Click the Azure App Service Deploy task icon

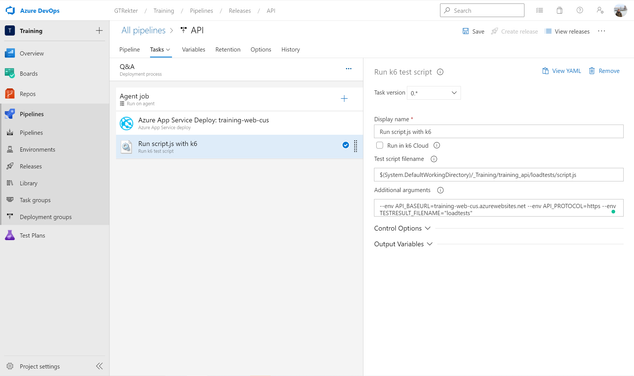[x=127, y=123]
